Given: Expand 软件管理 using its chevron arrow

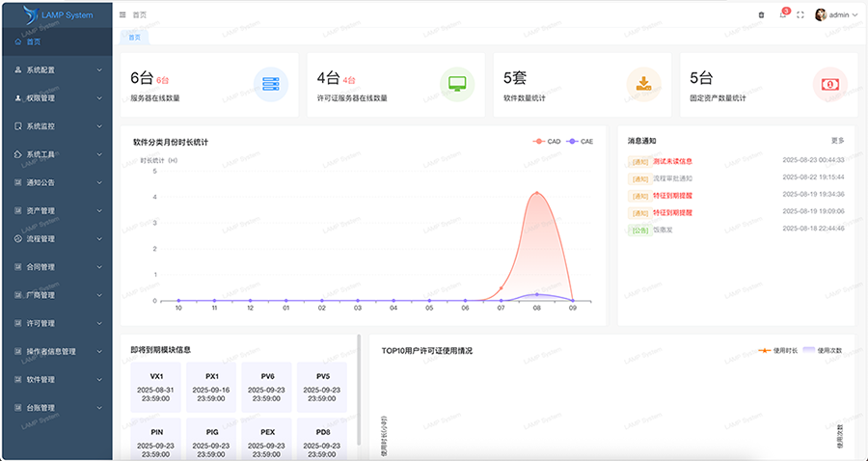Looking at the screenshot, I should [x=99, y=380].
